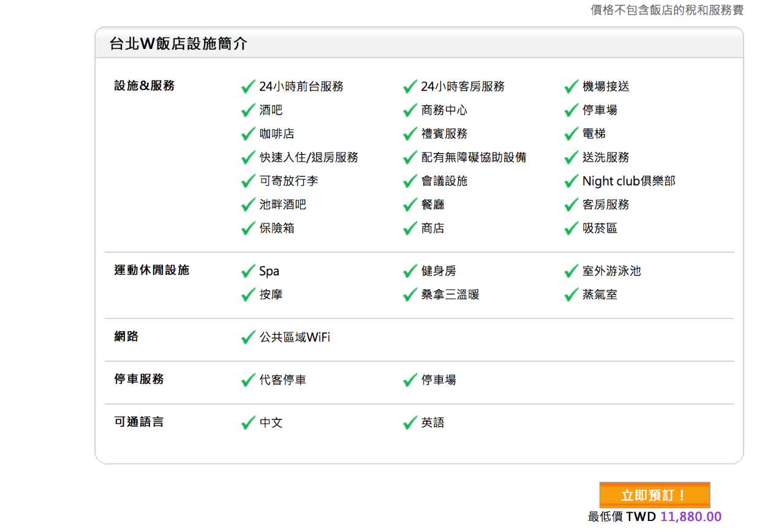Click checkmark icon beside 酒吧
The width and height of the screenshot is (784, 532).
(x=248, y=110)
